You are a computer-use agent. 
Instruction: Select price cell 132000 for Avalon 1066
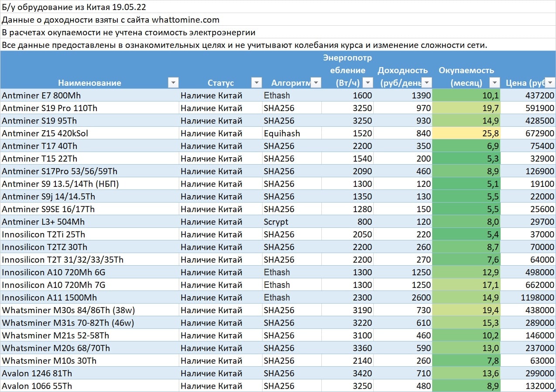point(528,386)
